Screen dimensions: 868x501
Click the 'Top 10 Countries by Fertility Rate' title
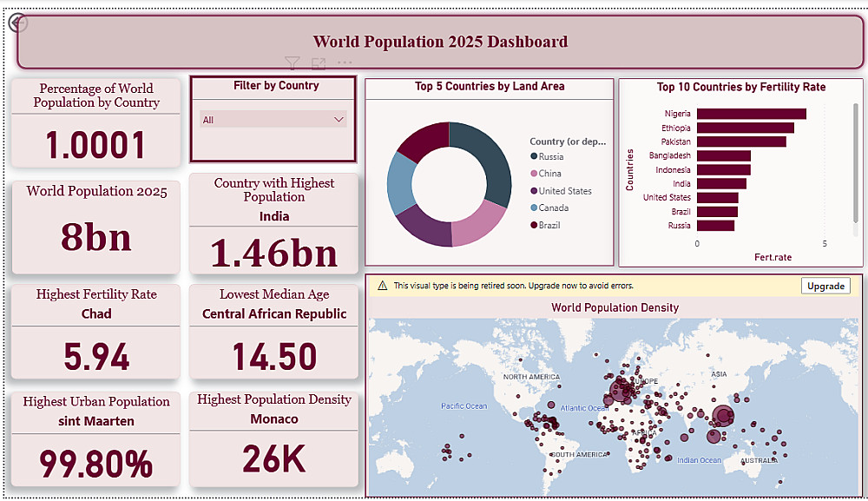[741, 87]
